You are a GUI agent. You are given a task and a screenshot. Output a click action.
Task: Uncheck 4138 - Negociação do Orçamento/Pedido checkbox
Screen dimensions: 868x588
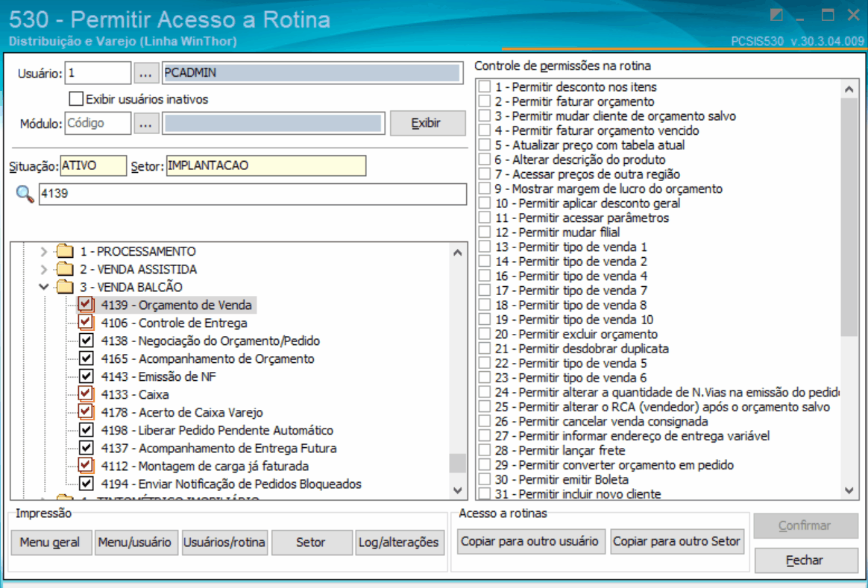pos(86,340)
